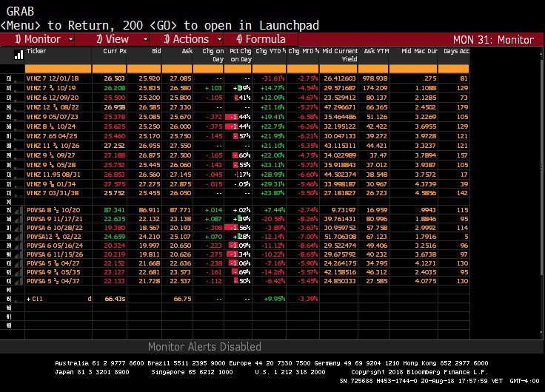This screenshot has width=545, height=392.
Task: Click Ask YTM value 978.938
Action: pos(375,78)
